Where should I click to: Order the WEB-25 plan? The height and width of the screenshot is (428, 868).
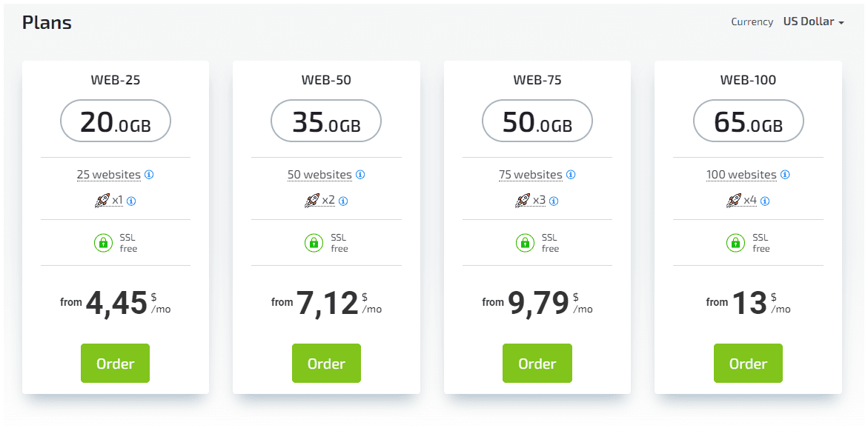tap(115, 364)
